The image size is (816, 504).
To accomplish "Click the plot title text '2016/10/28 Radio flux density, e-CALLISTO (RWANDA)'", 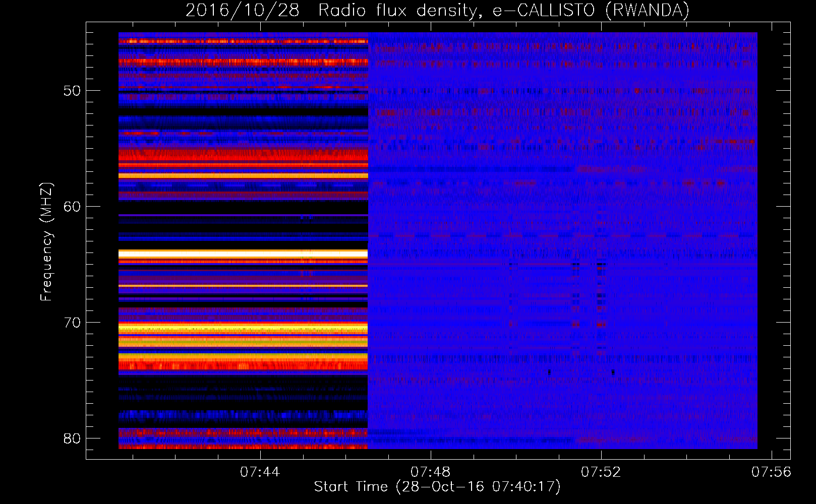I will 437,10.
